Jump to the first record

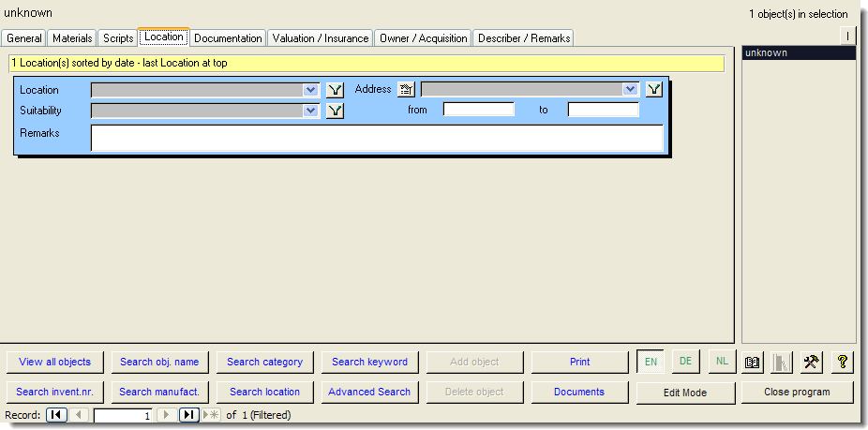pos(56,415)
